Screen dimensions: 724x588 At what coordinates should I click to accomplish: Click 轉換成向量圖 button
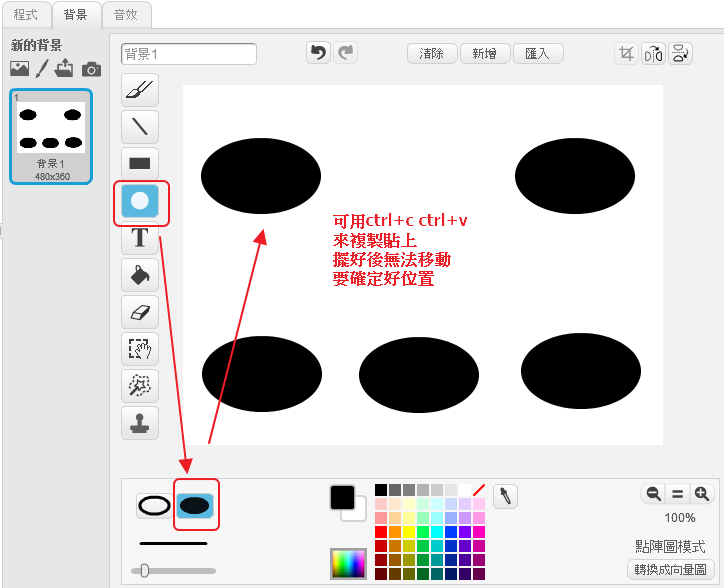tap(670, 569)
